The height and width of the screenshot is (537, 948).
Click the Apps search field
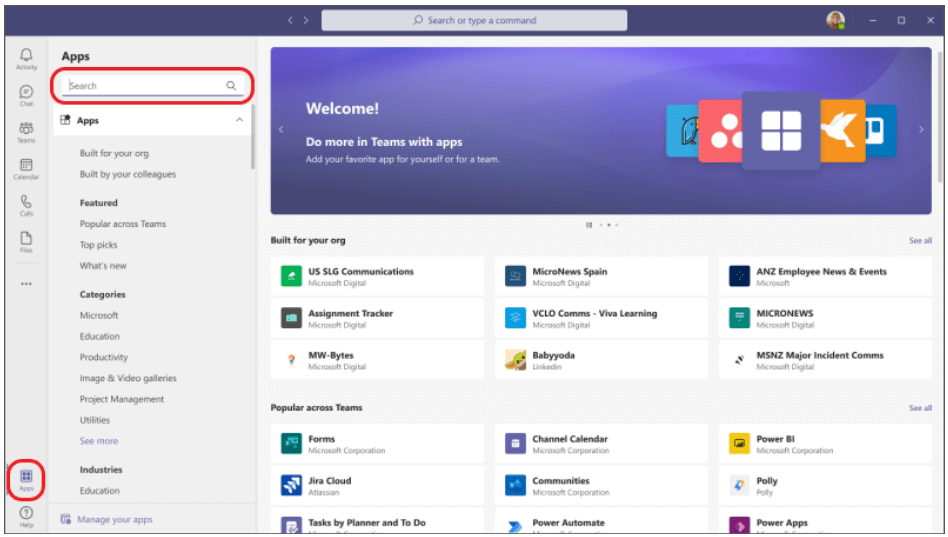(x=145, y=86)
